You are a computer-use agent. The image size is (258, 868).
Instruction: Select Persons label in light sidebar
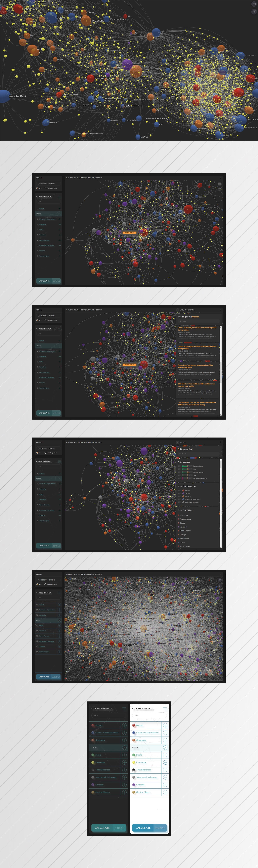point(139,725)
